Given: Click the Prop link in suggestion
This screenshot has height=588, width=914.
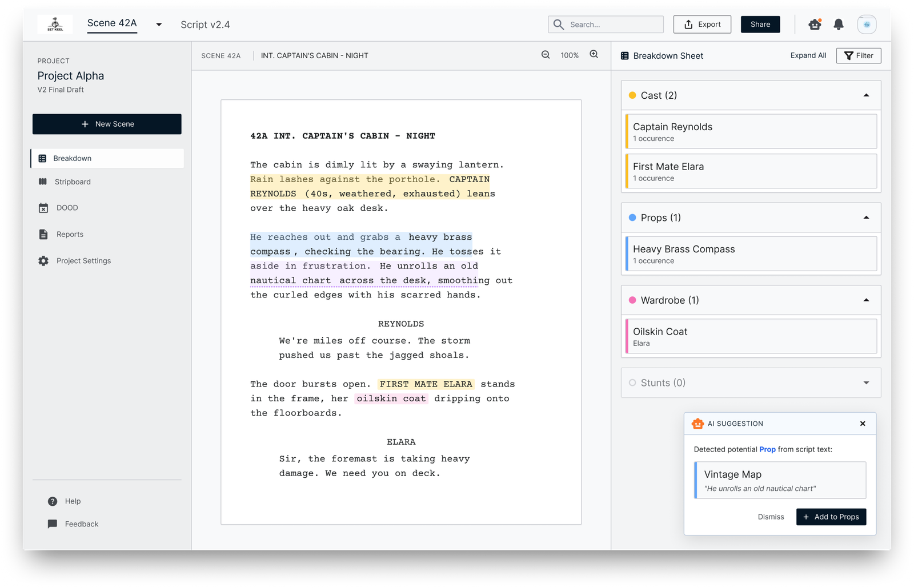Looking at the screenshot, I should (x=767, y=449).
